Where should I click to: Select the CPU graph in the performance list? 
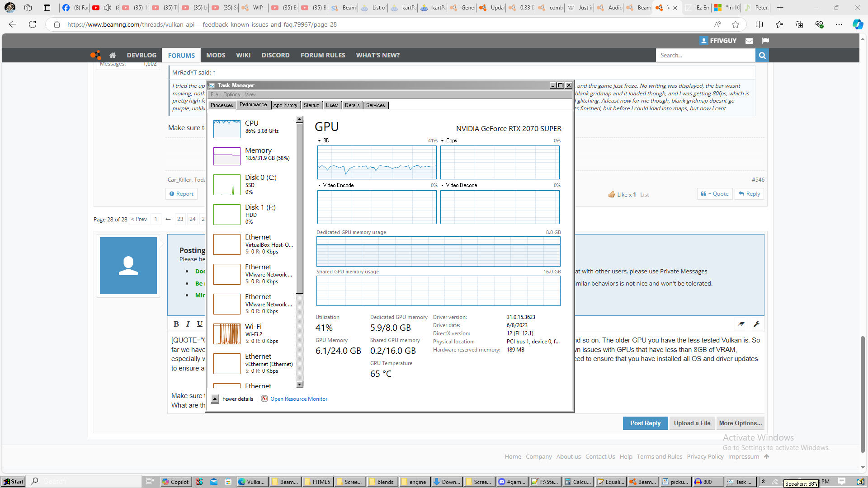click(x=226, y=129)
